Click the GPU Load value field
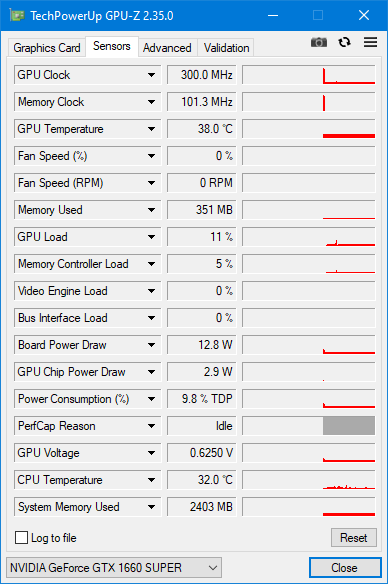Image resolution: width=388 pixels, height=584 pixels. click(201, 237)
